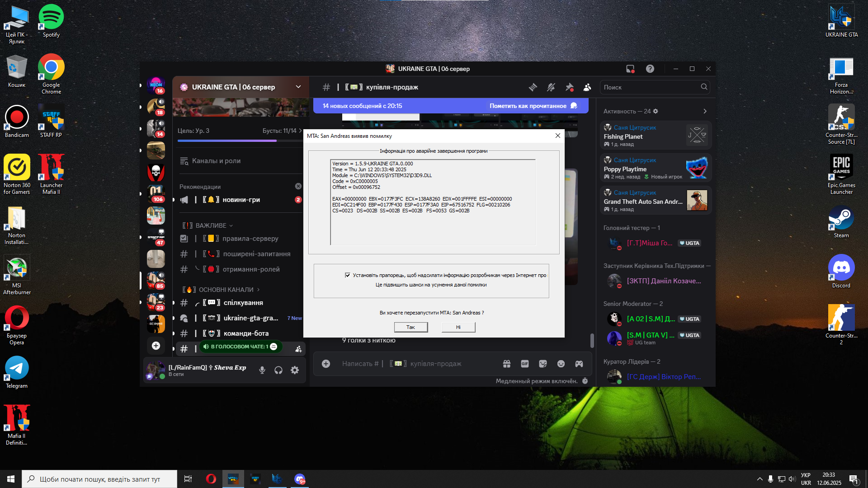Screen dimensions: 868x488
Task: Open Telegram desktop shortcut
Action: click(17, 372)
